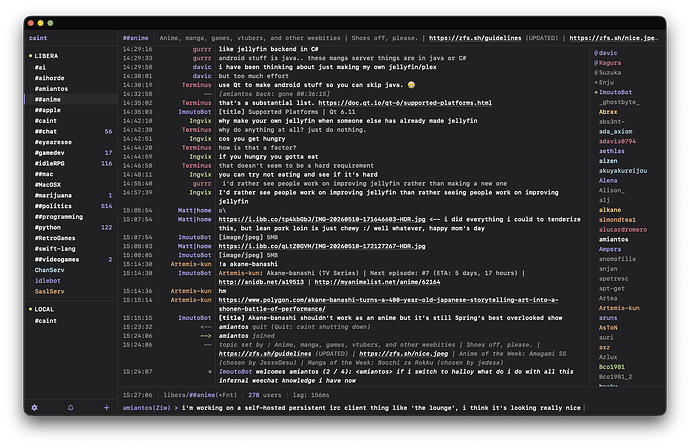This screenshot has height=447, width=690.
Task: Open the ##programming channel
Action: (x=59, y=216)
